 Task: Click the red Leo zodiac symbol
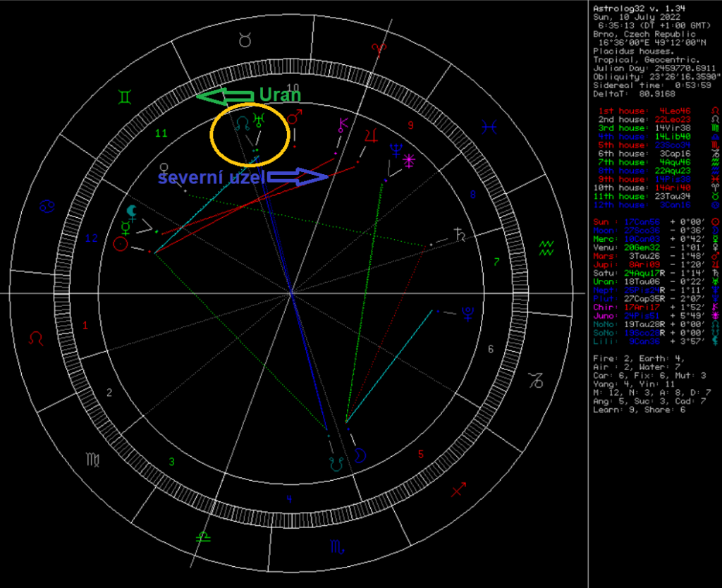click(37, 339)
